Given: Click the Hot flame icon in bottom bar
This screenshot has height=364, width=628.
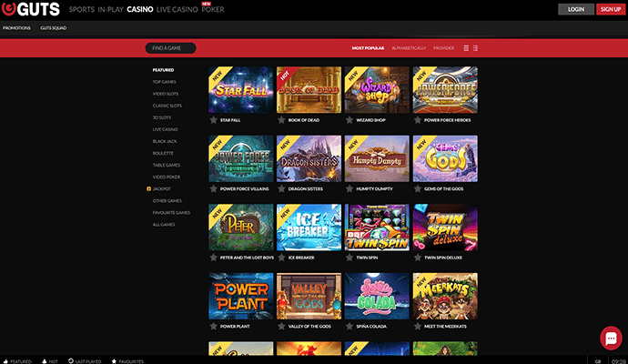Looking at the screenshot, I should pos(44,361).
